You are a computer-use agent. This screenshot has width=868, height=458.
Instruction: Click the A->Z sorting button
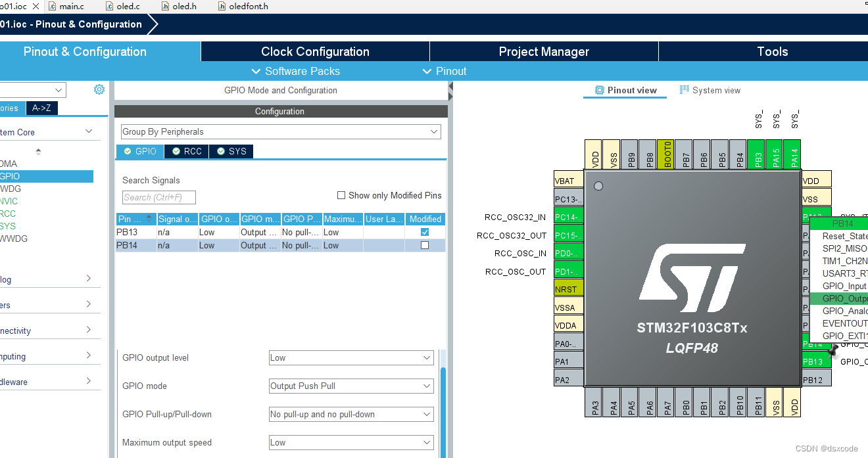click(41, 108)
